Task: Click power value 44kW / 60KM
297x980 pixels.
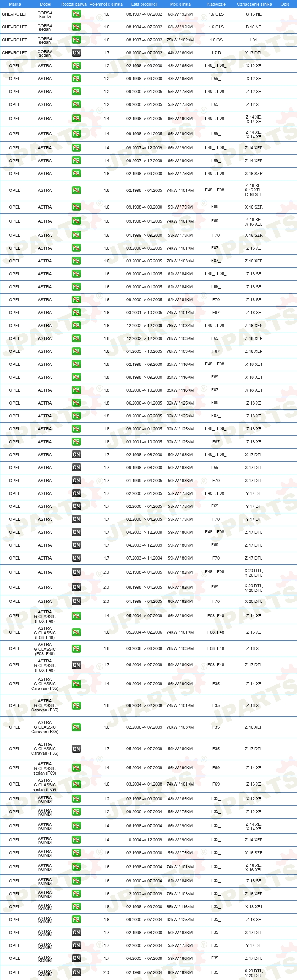Action: tap(180, 53)
